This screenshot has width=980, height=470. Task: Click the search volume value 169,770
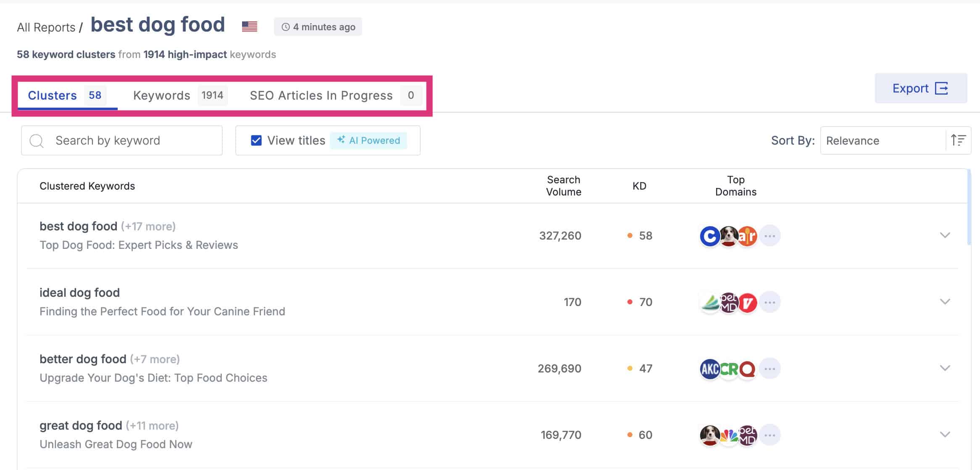[561, 435]
